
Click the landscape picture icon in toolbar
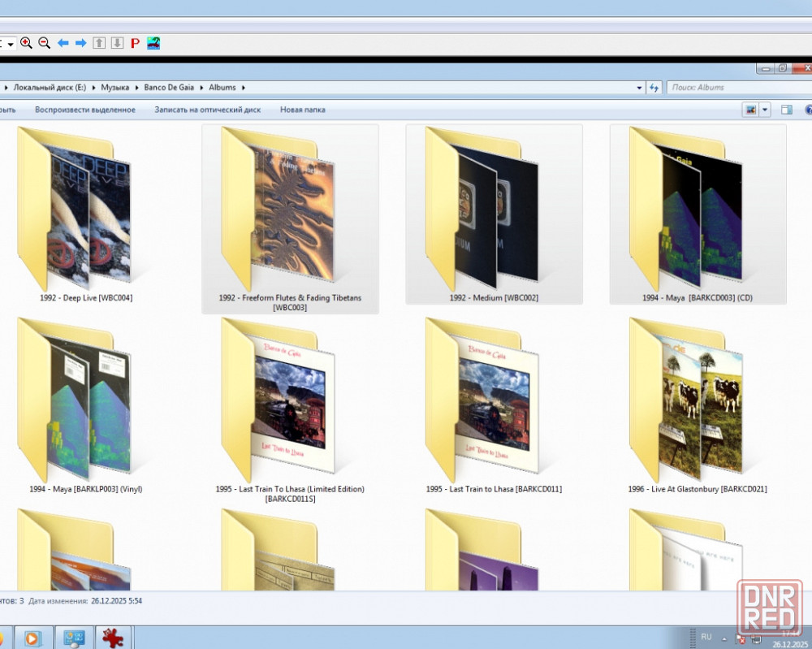(153, 43)
